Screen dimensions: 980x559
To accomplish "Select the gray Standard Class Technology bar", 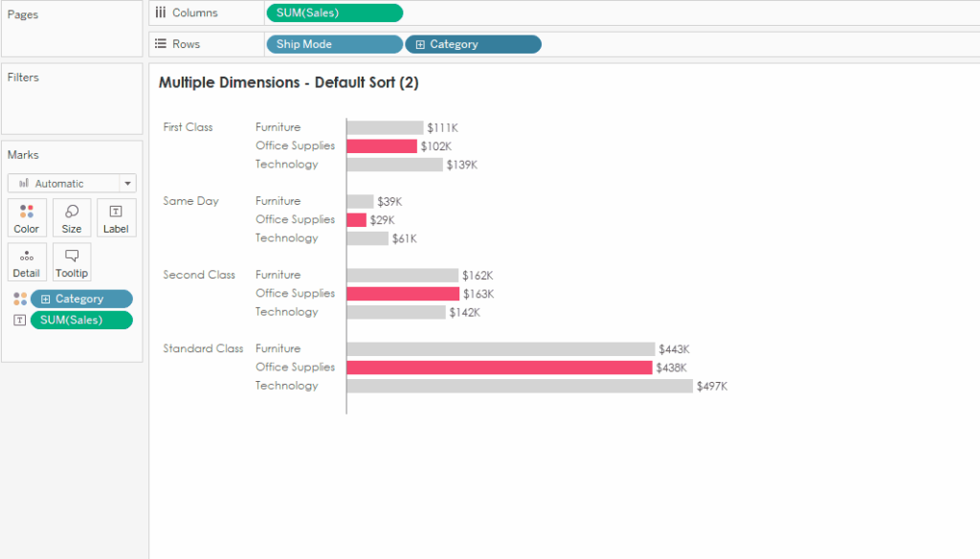I will 519,386.
